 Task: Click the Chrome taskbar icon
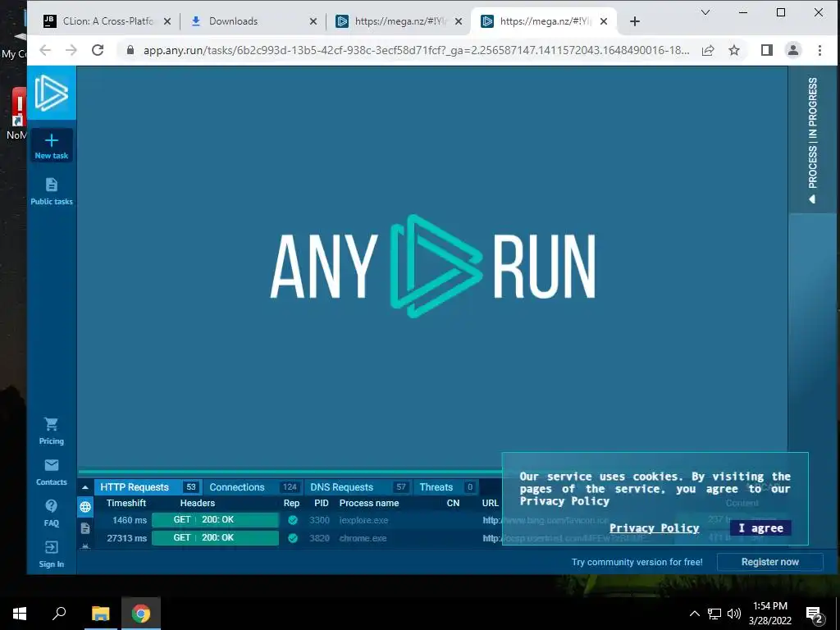pyautogui.click(x=141, y=614)
